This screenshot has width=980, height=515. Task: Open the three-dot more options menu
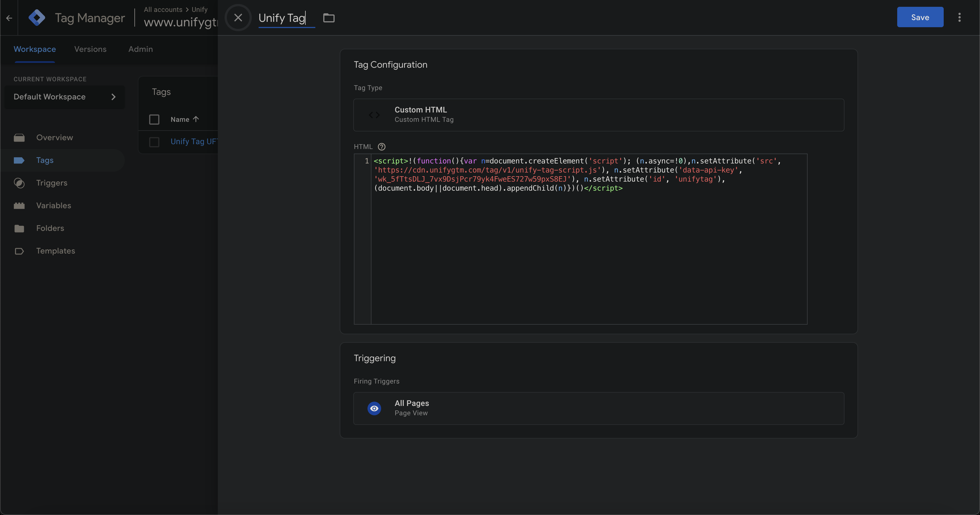pos(959,18)
